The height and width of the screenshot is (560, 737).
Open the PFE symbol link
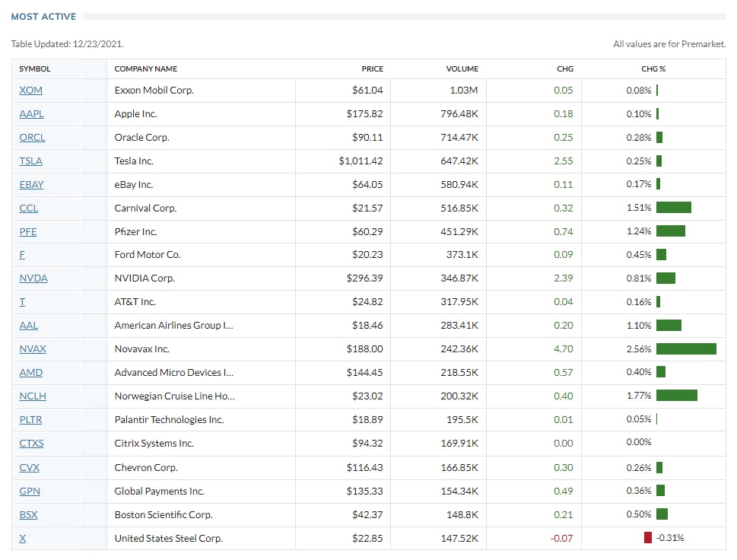pyautogui.click(x=28, y=231)
